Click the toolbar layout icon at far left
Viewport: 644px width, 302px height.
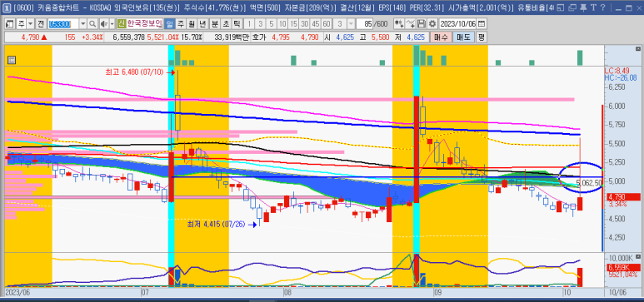tap(9, 24)
